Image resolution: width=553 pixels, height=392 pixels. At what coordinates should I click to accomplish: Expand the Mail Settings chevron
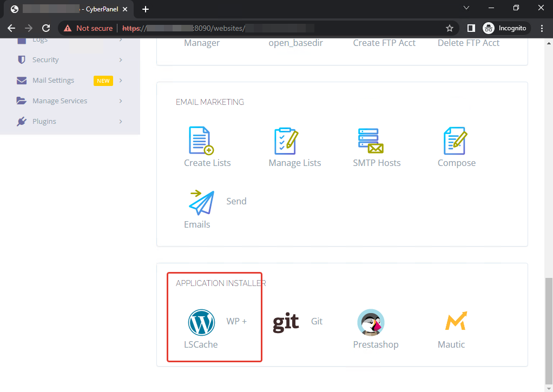(121, 81)
